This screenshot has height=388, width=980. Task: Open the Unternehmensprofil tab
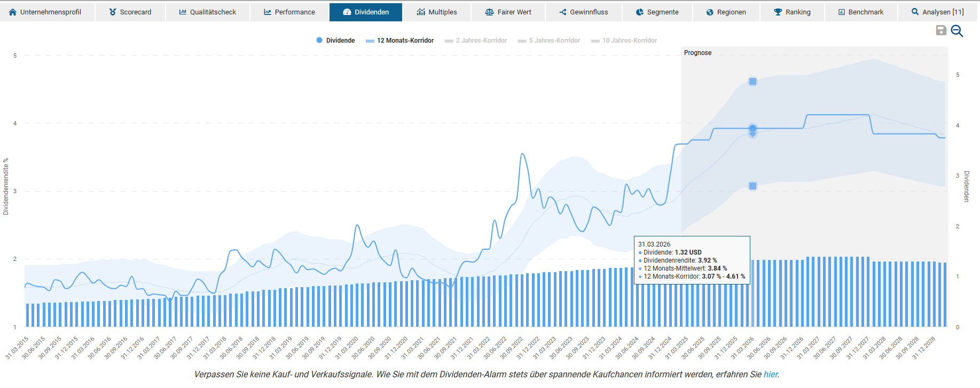coord(45,12)
